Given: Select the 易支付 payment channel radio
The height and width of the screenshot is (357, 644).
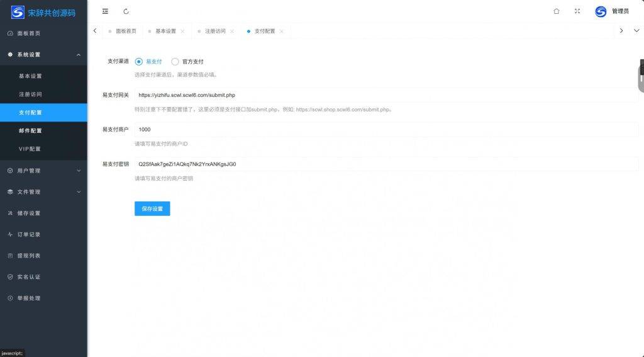Looking at the screenshot, I should [x=139, y=62].
